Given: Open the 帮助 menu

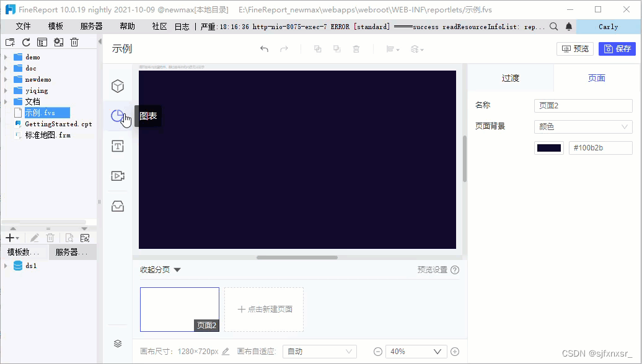Looking at the screenshot, I should [127, 27].
